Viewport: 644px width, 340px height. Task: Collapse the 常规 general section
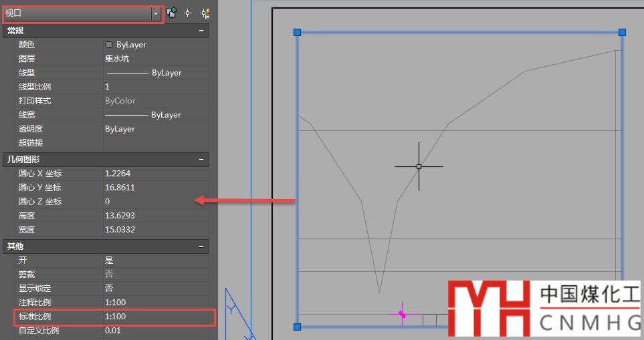point(201,31)
